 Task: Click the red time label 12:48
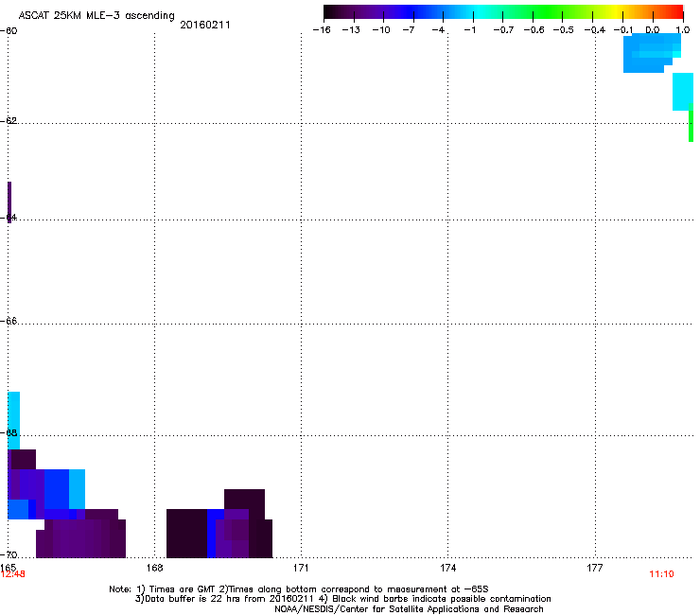click(x=12, y=574)
